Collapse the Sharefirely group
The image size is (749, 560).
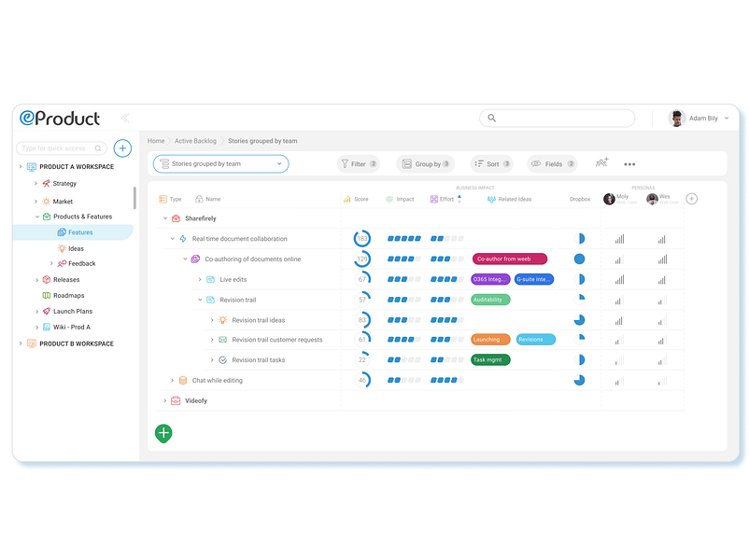[x=165, y=218]
